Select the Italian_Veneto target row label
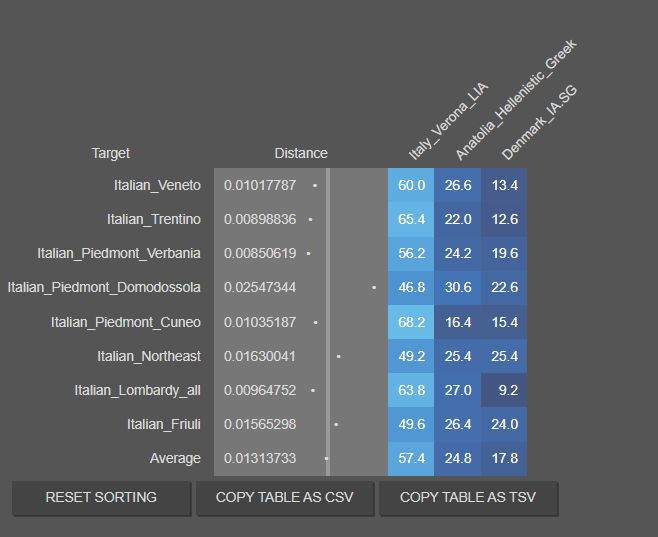The height and width of the screenshot is (537, 658). [x=157, y=185]
